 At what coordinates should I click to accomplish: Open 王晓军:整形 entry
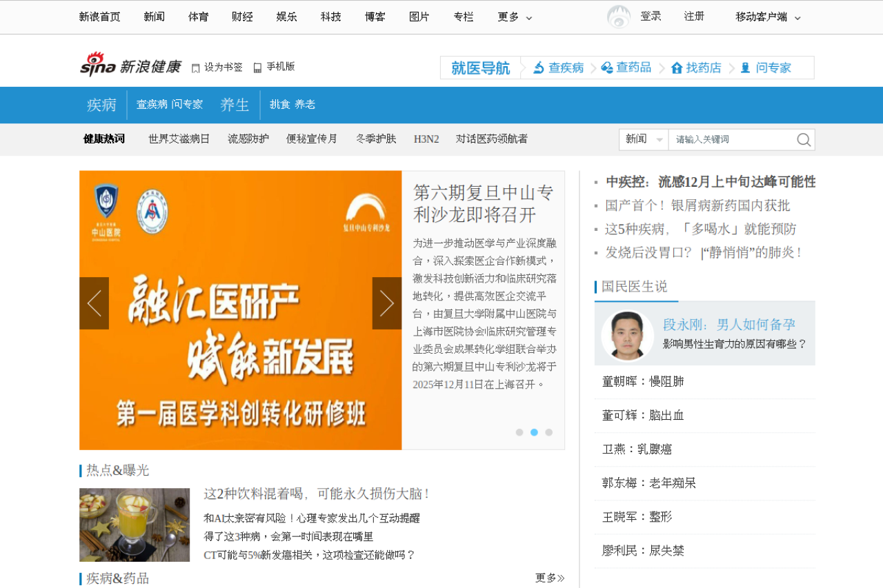point(637,517)
